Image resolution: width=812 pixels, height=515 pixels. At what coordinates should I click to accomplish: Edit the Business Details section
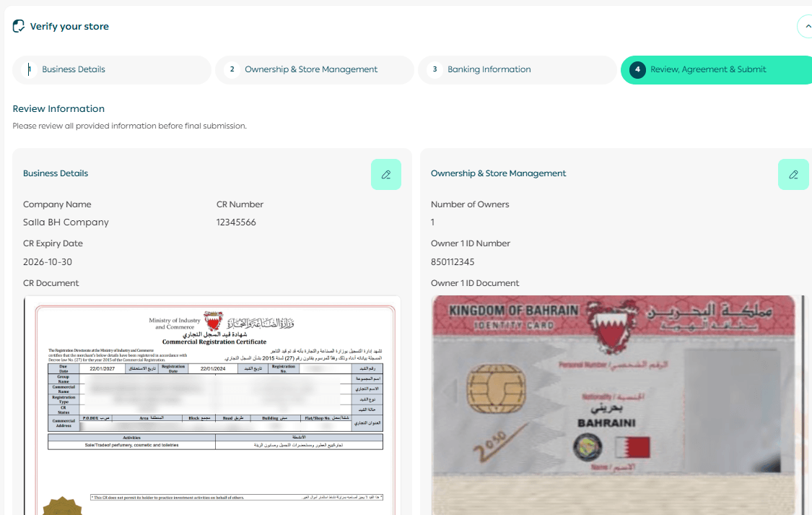pos(386,175)
